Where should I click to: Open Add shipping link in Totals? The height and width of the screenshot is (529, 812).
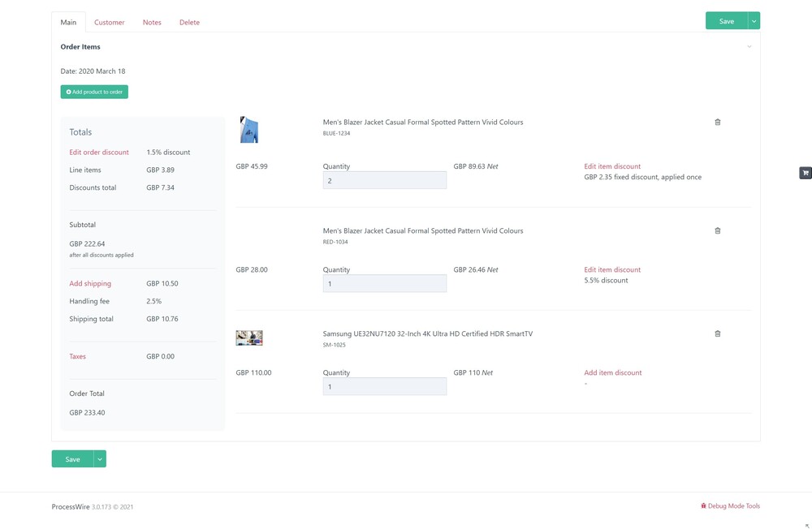90,284
